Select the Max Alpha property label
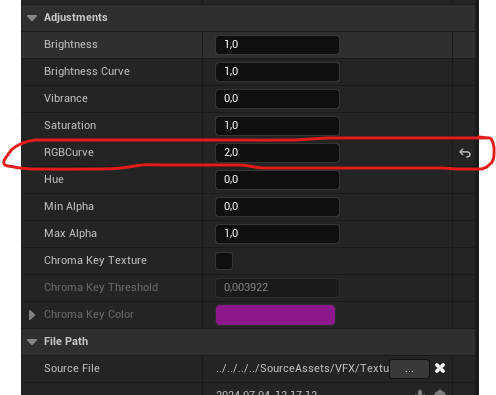This screenshot has height=395, width=496. (70, 233)
